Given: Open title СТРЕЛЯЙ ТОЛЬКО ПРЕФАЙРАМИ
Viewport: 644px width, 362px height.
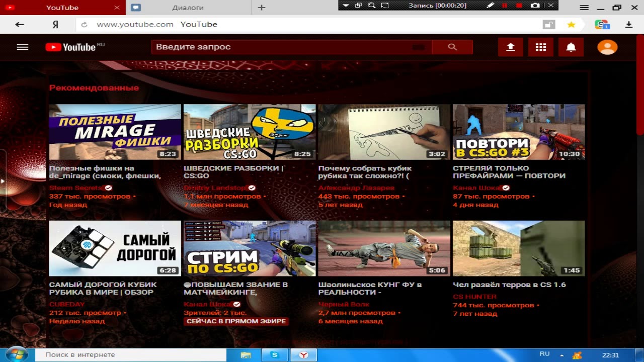Looking at the screenshot, I should click(509, 172).
